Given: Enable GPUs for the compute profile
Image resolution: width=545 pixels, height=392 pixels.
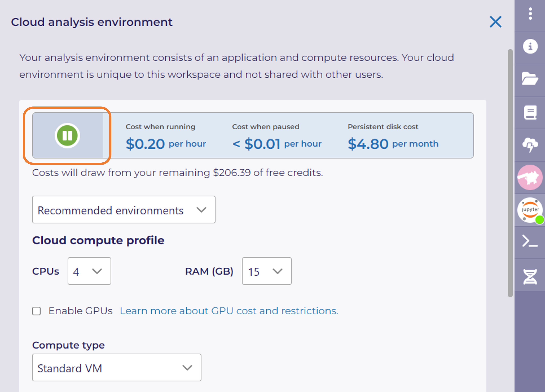Looking at the screenshot, I should pyautogui.click(x=37, y=311).
